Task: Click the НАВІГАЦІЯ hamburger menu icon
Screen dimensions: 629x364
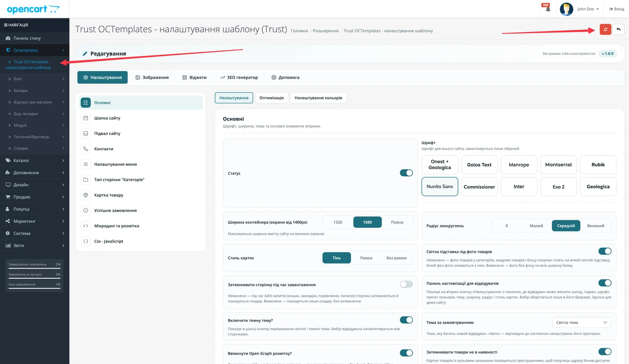Action: 6,25
